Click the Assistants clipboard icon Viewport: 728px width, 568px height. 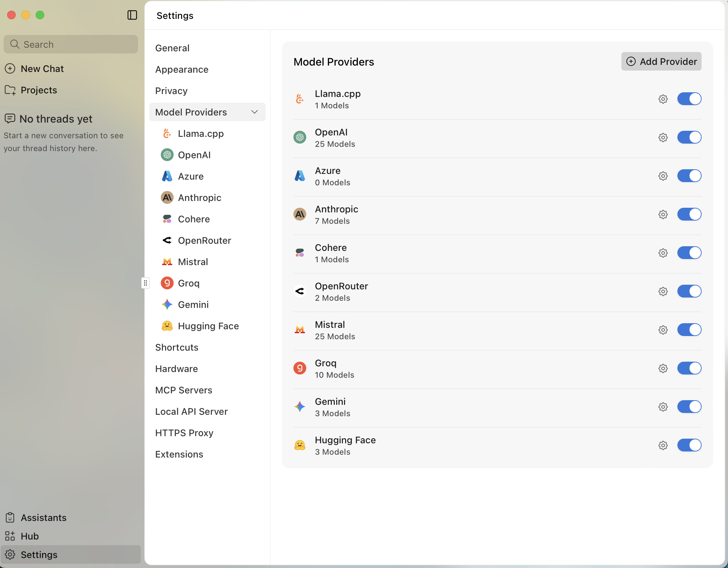click(10, 517)
